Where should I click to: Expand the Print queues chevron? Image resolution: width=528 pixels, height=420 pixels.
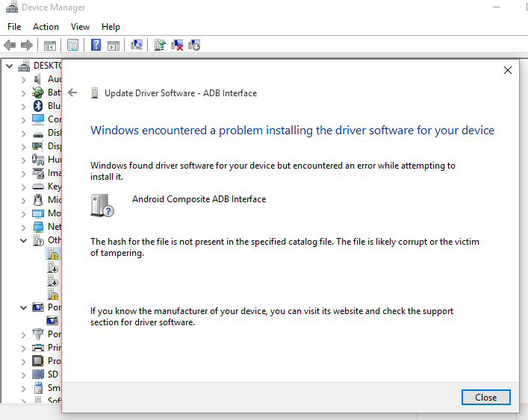pyautogui.click(x=24, y=348)
